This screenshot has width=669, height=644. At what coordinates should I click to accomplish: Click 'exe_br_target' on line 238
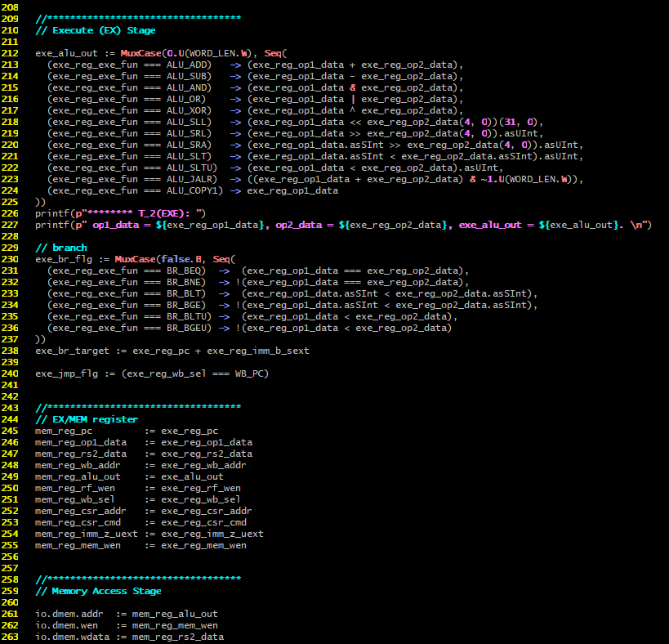coord(72,351)
